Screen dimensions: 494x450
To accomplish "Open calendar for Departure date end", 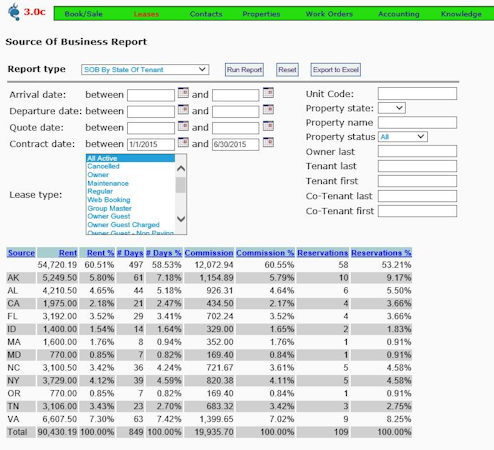I will tap(268, 109).
